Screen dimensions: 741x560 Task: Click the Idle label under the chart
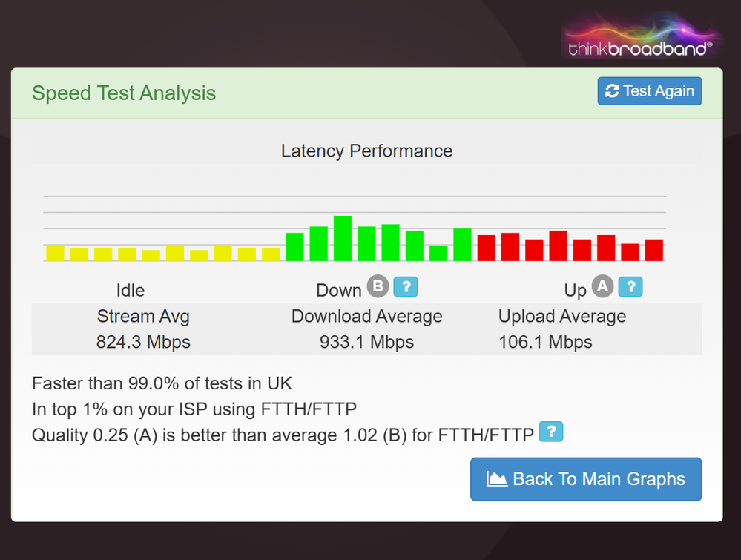(131, 290)
